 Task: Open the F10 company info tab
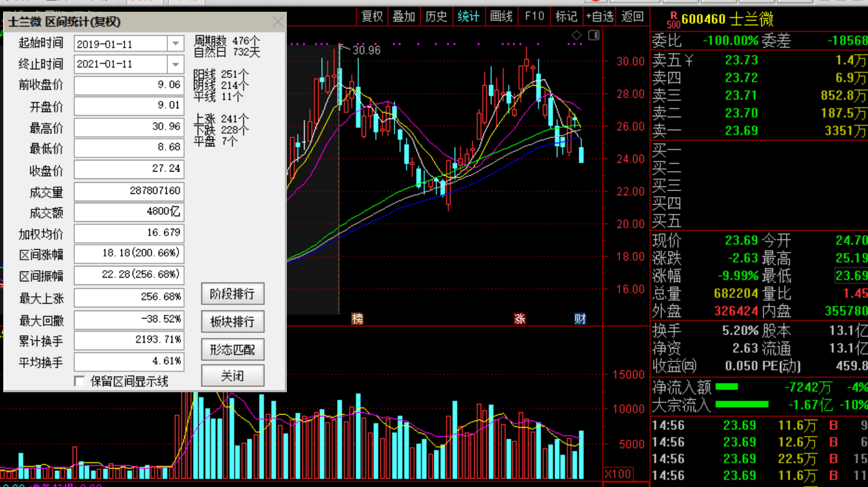click(534, 17)
